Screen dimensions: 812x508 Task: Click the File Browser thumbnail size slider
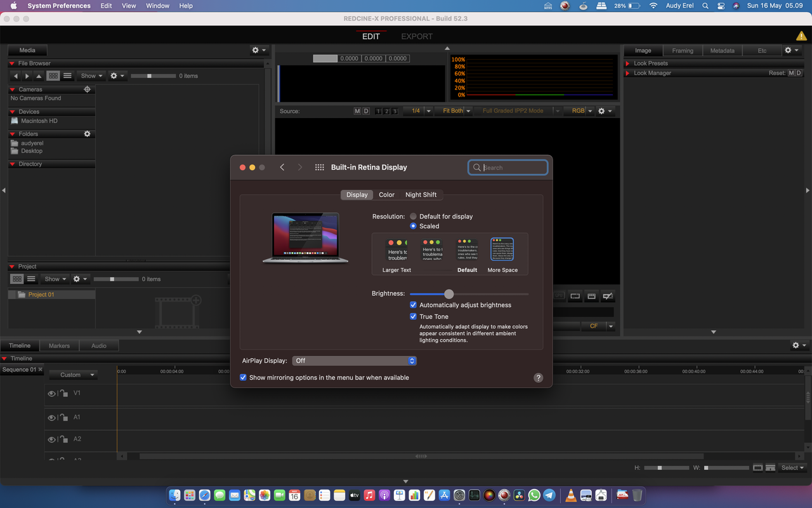(x=153, y=76)
